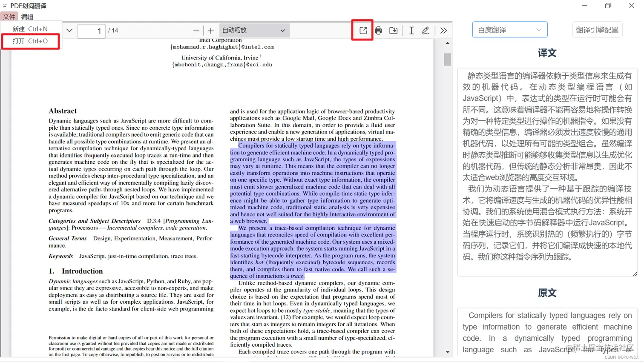Choose 新建 Ctrl+N from the menu
The image size is (644, 362).
coord(30,29)
